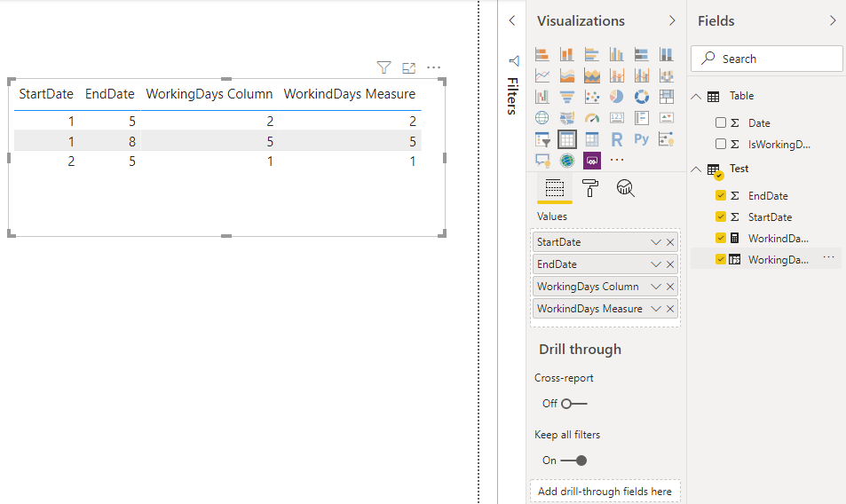Switch to the Fields well tab

[x=555, y=188]
